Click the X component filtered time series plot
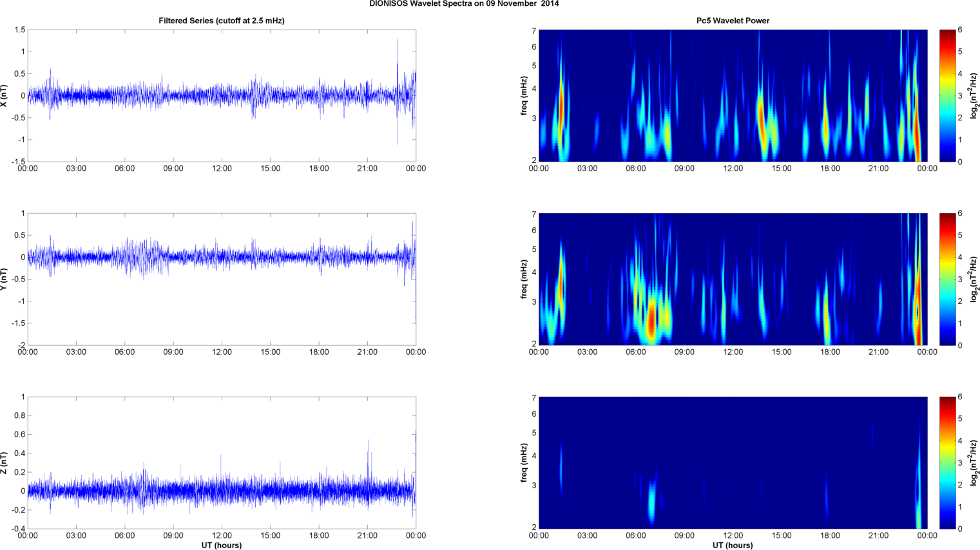The image size is (980, 550). click(222, 95)
